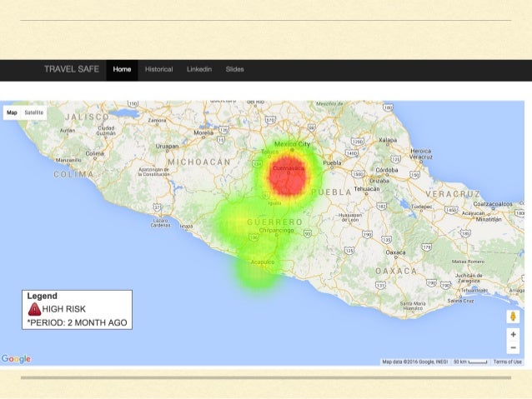Open the Historical tab
The height and width of the screenshot is (399, 532).
[x=158, y=69]
